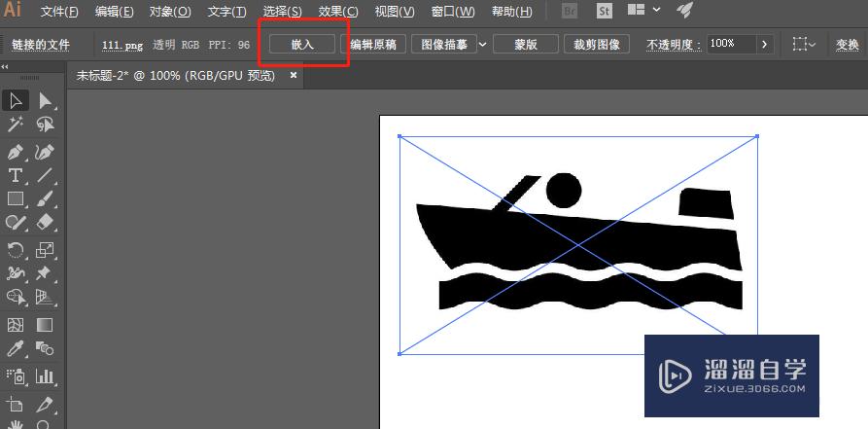Expand the arrange documents dropdown arrow
This screenshot has height=429, width=868.
(x=656, y=10)
